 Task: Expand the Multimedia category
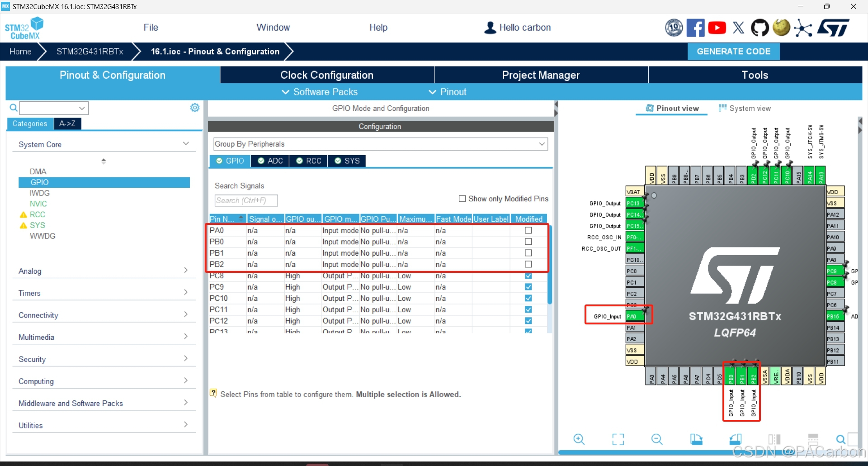click(x=104, y=338)
